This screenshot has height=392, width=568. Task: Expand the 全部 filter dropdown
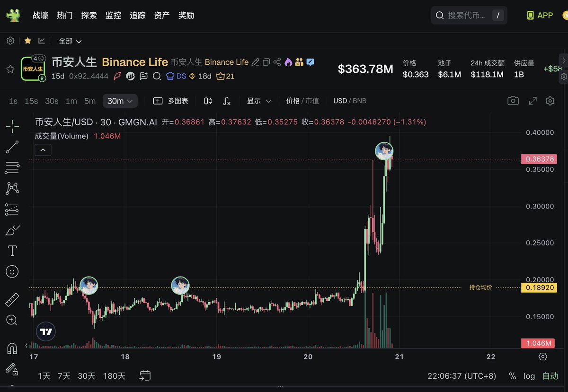pyautogui.click(x=70, y=41)
